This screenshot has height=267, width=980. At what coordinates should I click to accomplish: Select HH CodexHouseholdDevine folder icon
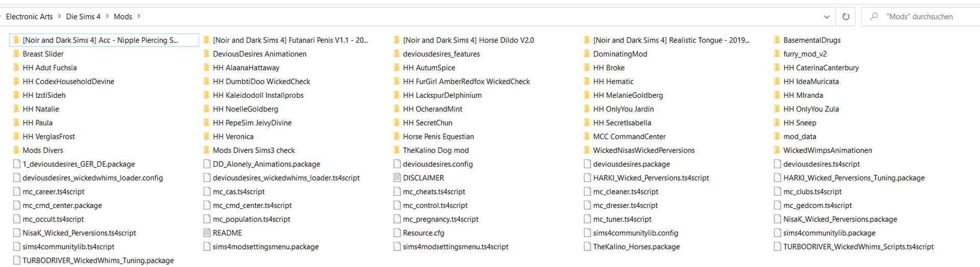click(16, 82)
